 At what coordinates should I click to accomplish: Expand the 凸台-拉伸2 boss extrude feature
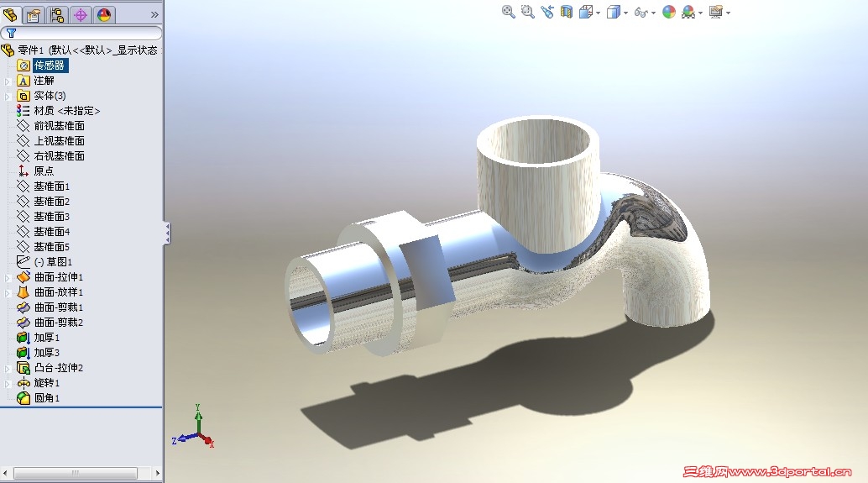coord(8,369)
